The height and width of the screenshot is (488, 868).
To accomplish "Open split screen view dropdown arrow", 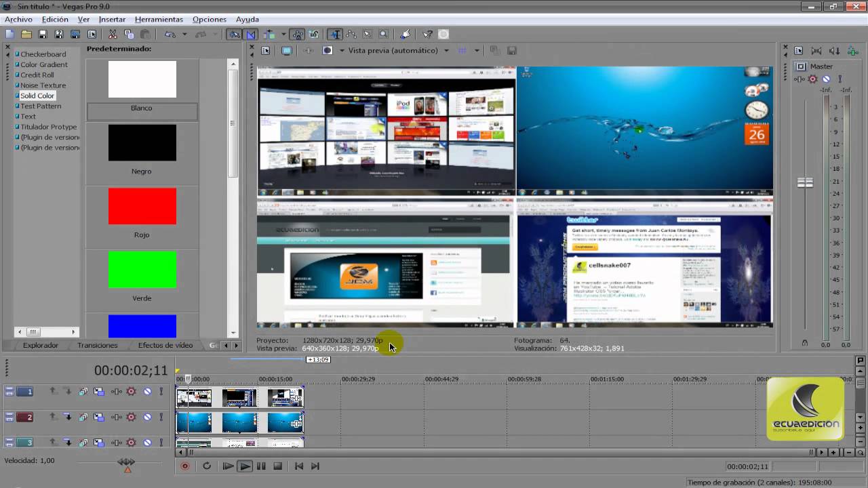I will point(342,50).
